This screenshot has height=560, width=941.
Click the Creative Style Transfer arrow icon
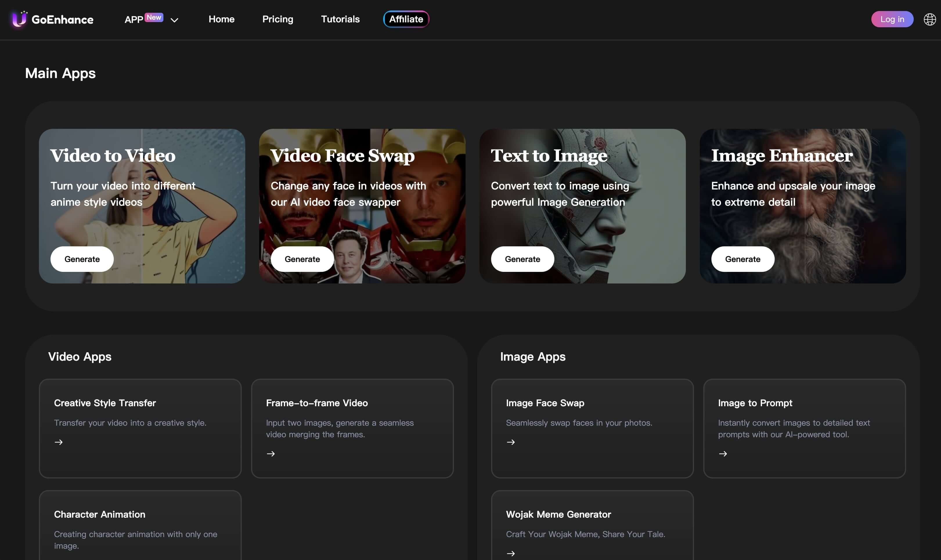(x=58, y=441)
